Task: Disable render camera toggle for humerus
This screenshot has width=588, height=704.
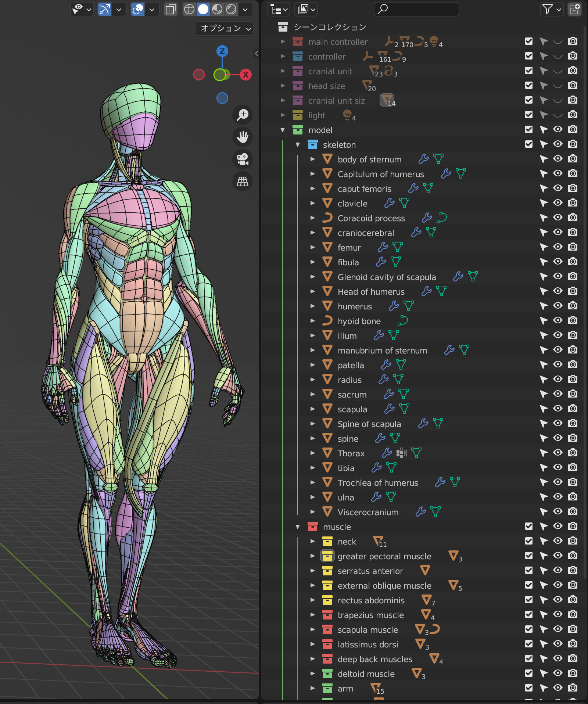Action: (x=572, y=306)
